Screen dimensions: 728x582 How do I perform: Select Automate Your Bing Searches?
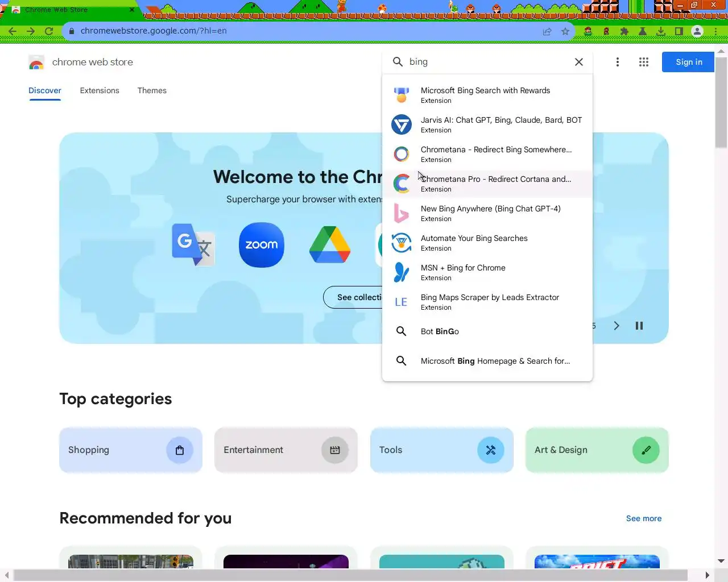[487, 243]
